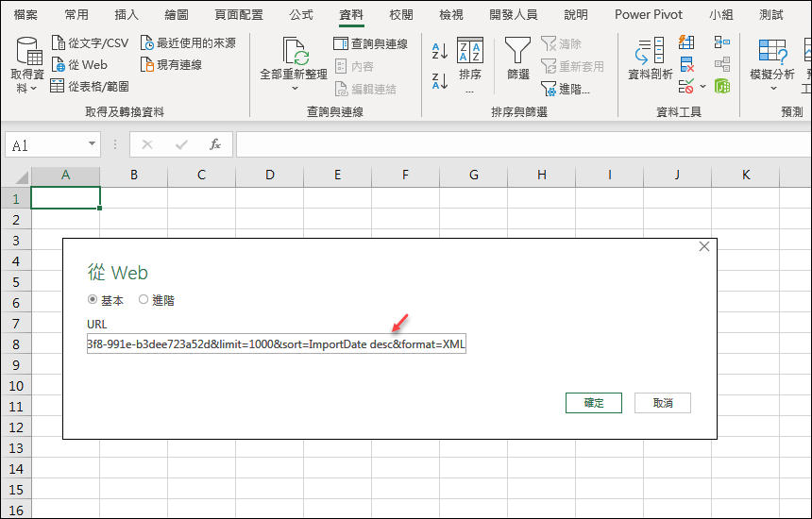The width and height of the screenshot is (812, 519).
Task: Open the 檔案 tab
Action: click(x=25, y=14)
